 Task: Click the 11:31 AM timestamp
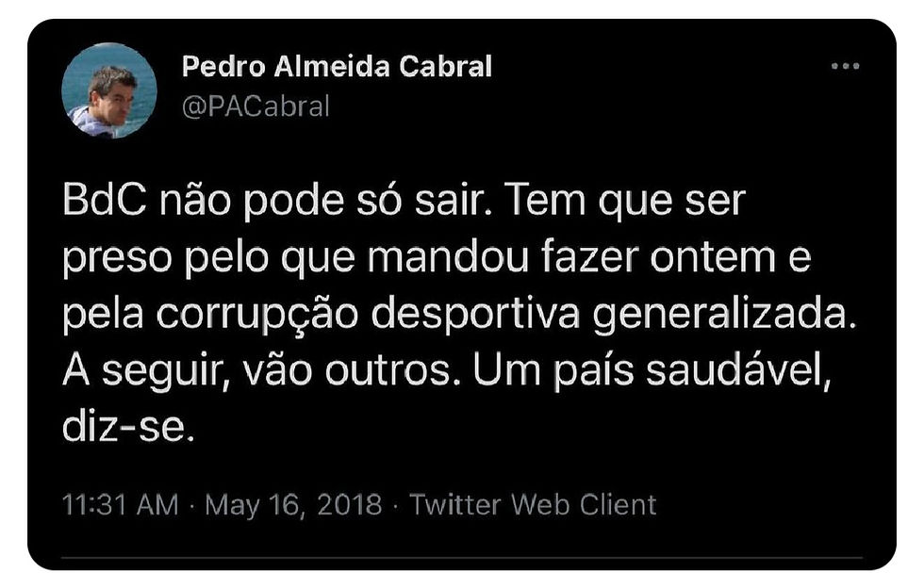(121, 505)
